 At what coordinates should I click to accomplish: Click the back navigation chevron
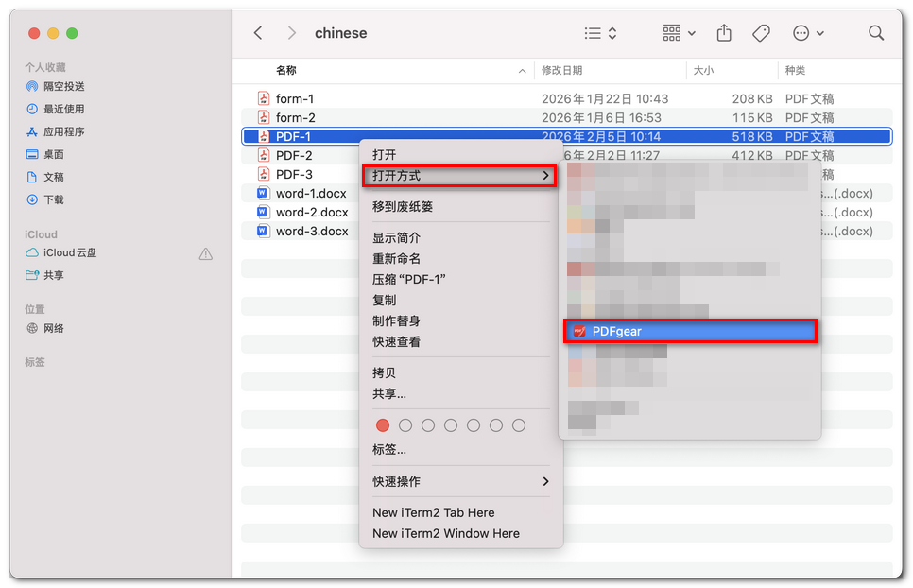click(258, 32)
